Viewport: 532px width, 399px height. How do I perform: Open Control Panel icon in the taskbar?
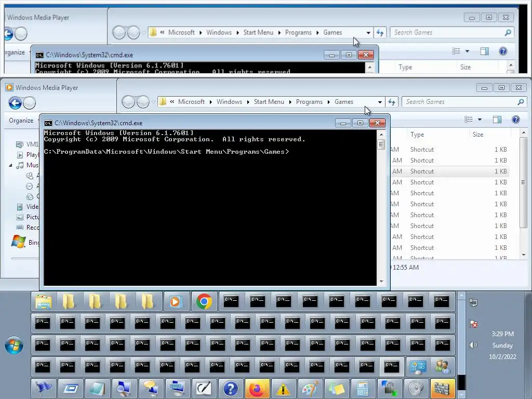418,367
